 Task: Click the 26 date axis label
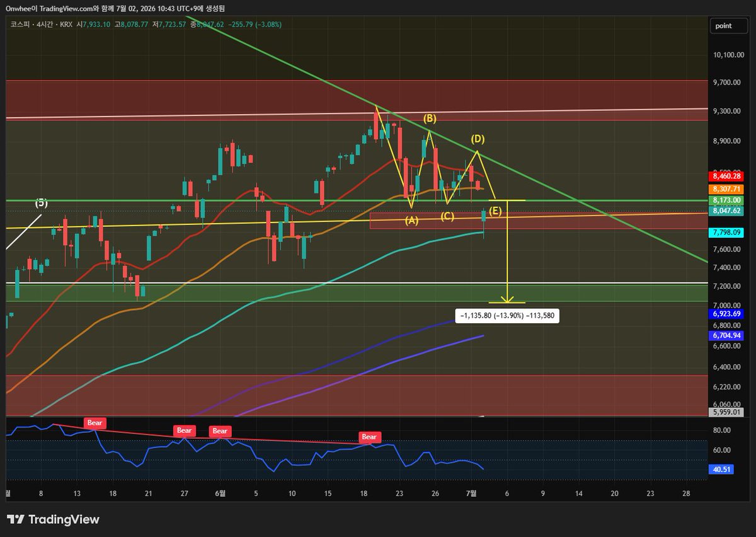tap(435, 494)
